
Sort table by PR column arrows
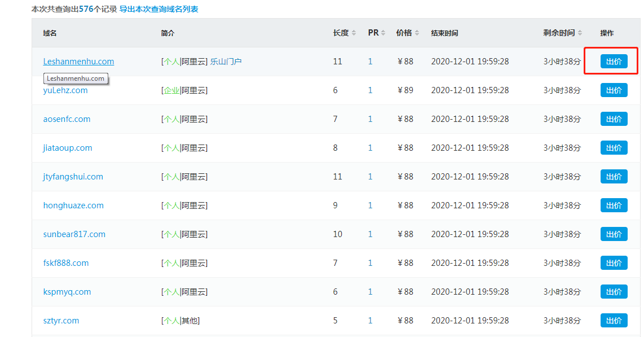[x=383, y=33]
